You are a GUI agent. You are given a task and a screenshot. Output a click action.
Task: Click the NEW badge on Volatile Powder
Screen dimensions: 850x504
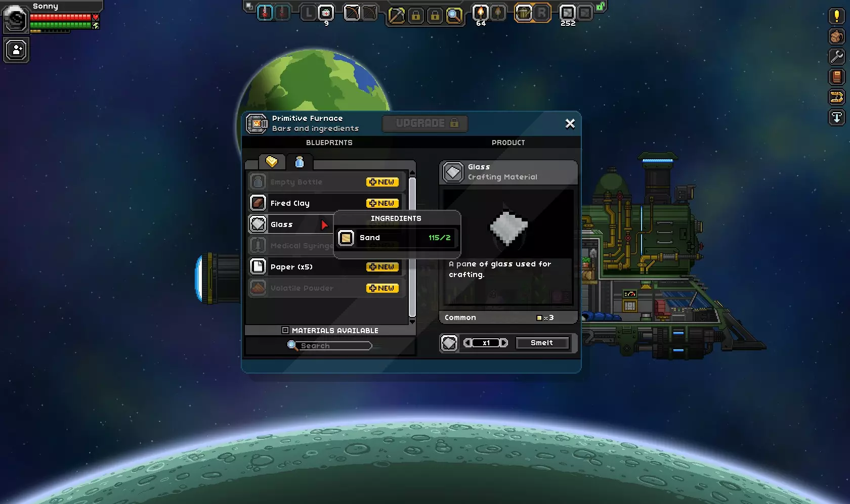(382, 288)
